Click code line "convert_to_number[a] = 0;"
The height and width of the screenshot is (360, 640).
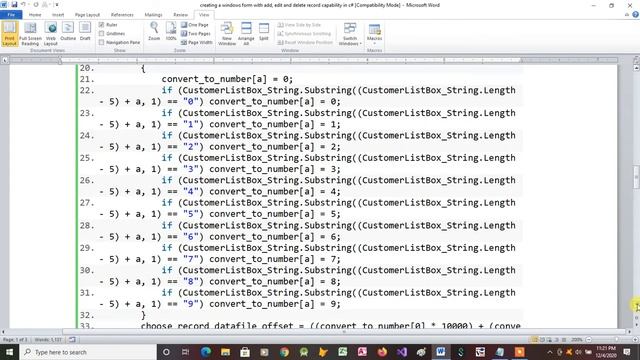227,79
